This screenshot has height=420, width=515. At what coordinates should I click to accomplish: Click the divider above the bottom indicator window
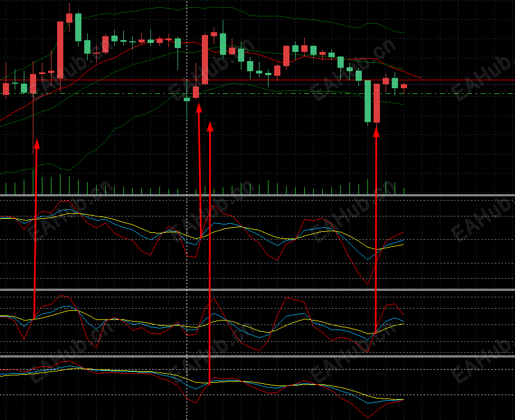[258, 356]
